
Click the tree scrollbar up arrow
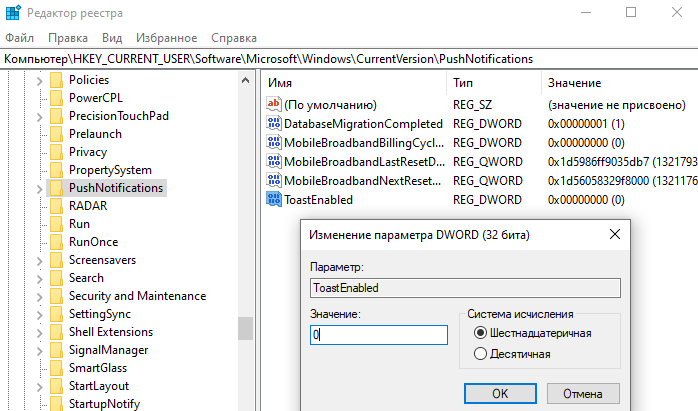(x=245, y=81)
